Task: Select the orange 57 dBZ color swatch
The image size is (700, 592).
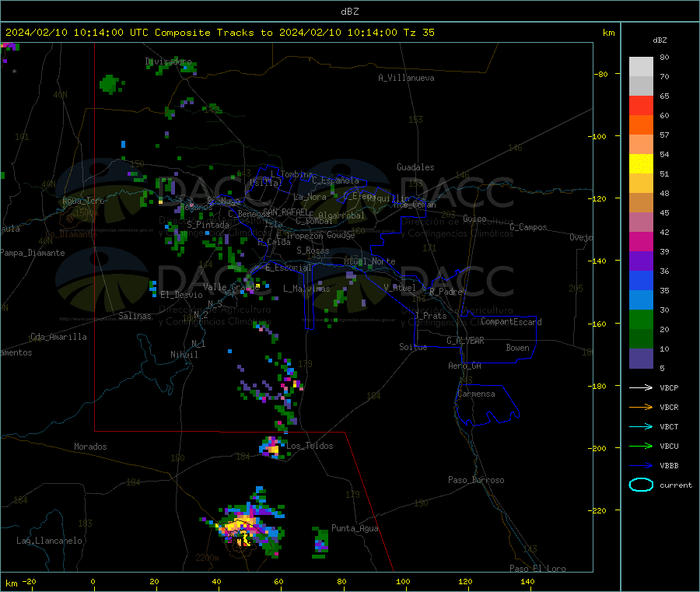Action: (641, 125)
